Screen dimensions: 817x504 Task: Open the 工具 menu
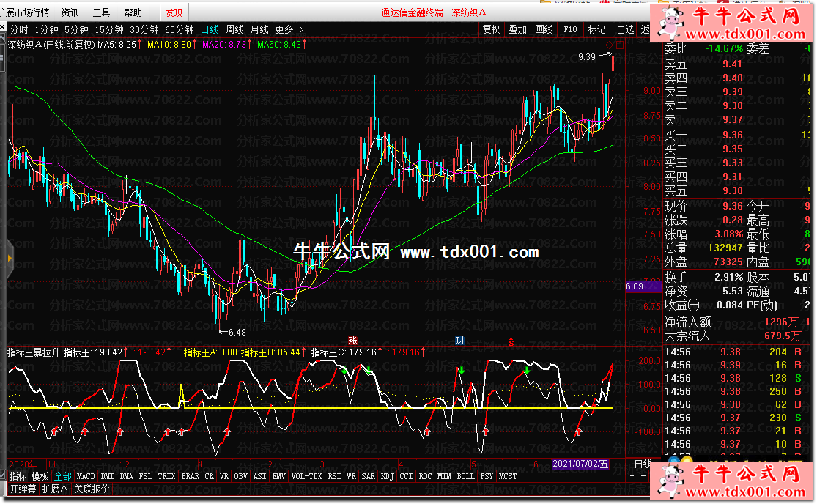(101, 12)
